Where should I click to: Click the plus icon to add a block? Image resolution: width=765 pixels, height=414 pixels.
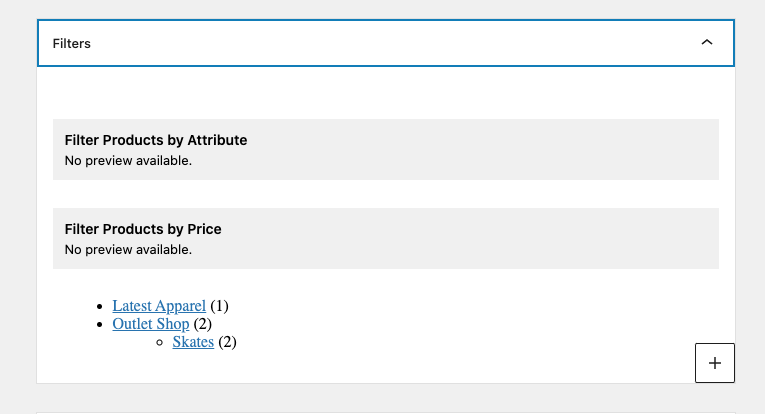coord(715,363)
